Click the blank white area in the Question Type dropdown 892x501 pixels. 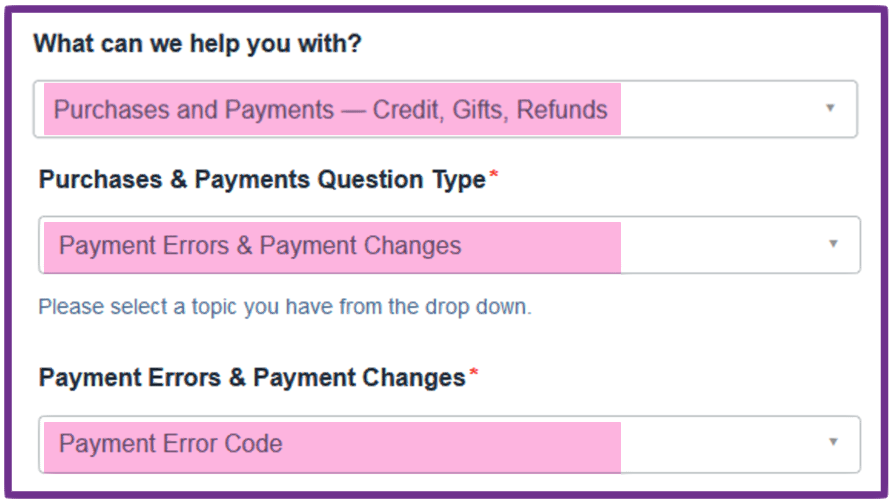tap(720, 245)
